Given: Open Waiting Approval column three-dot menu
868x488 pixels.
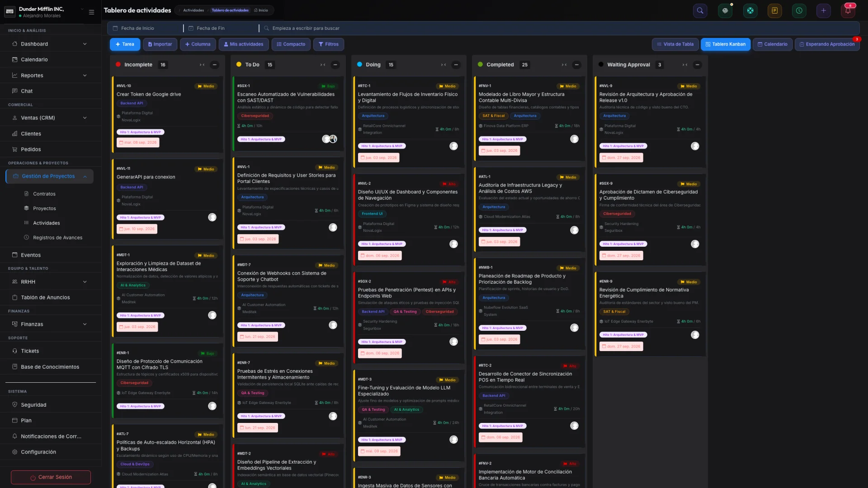Looking at the screenshot, I should [x=698, y=65].
